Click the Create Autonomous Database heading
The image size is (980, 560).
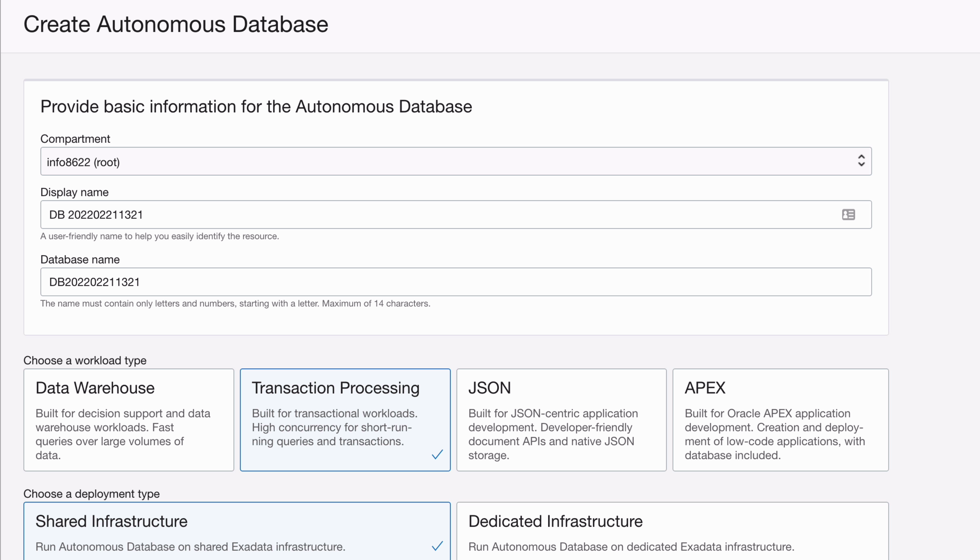(176, 24)
